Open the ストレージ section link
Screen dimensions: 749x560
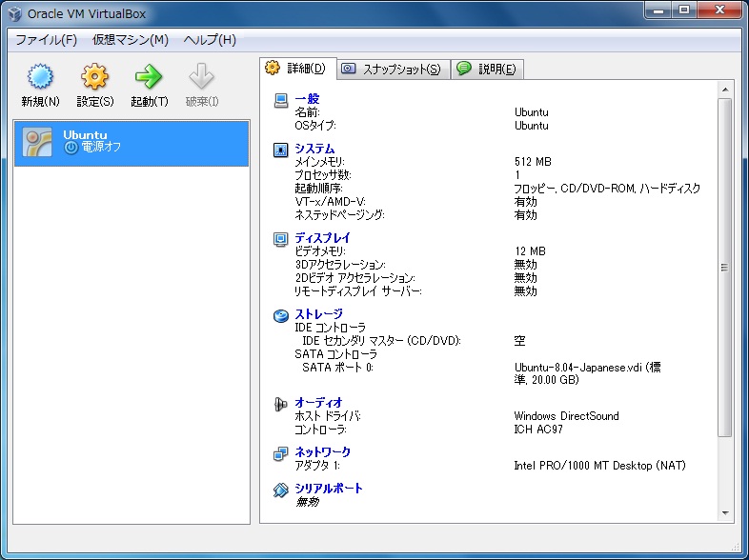[x=318, y=313]
